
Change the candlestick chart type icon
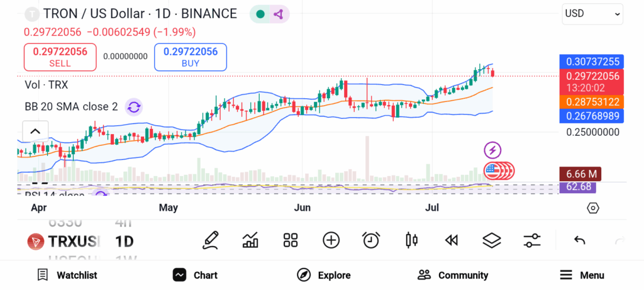tap(411, 240)
